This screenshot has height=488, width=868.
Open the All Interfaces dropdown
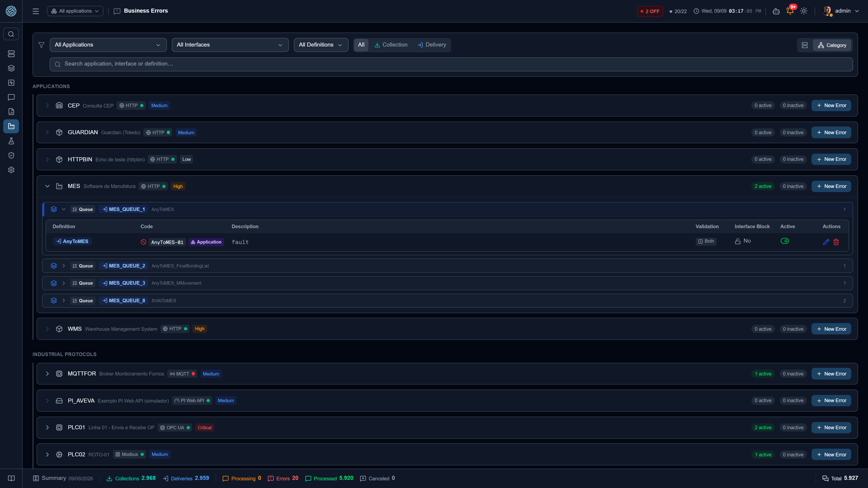click(230, 45)
